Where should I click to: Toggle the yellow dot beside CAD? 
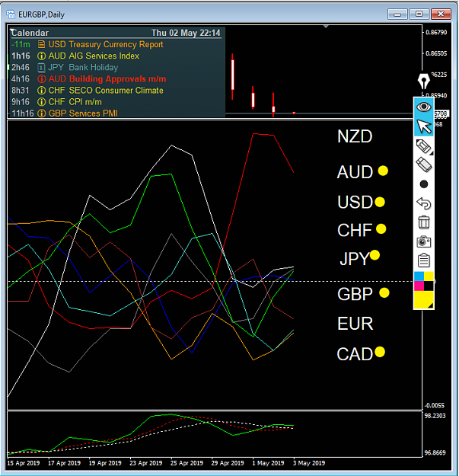click(x=380, y=352)
